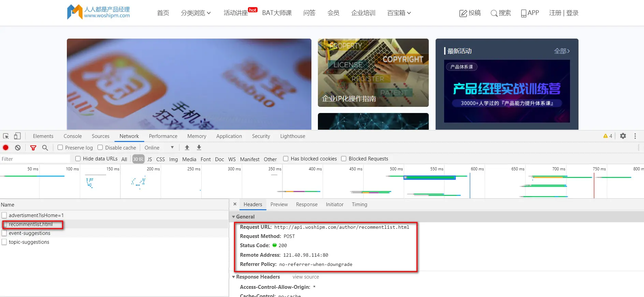Click the blue selected bar in waterfall timeline

coord(429,178)
